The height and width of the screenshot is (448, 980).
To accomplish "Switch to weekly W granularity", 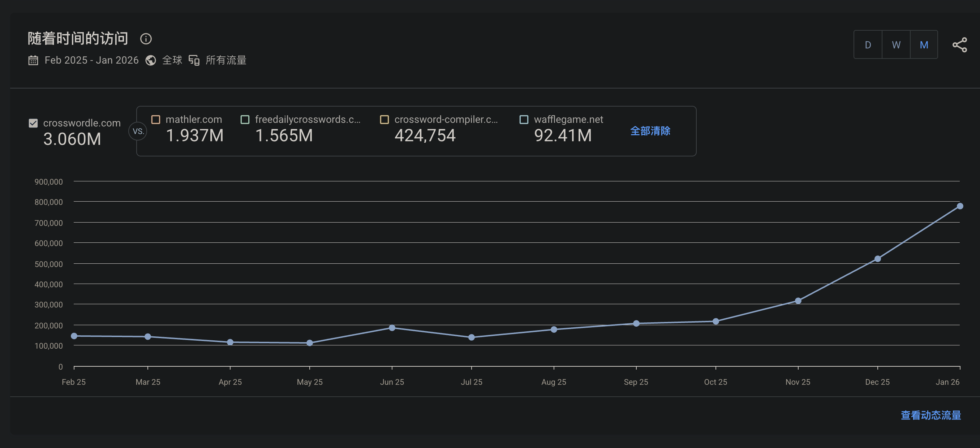I will pyautogui.click(x=896, y=45).
